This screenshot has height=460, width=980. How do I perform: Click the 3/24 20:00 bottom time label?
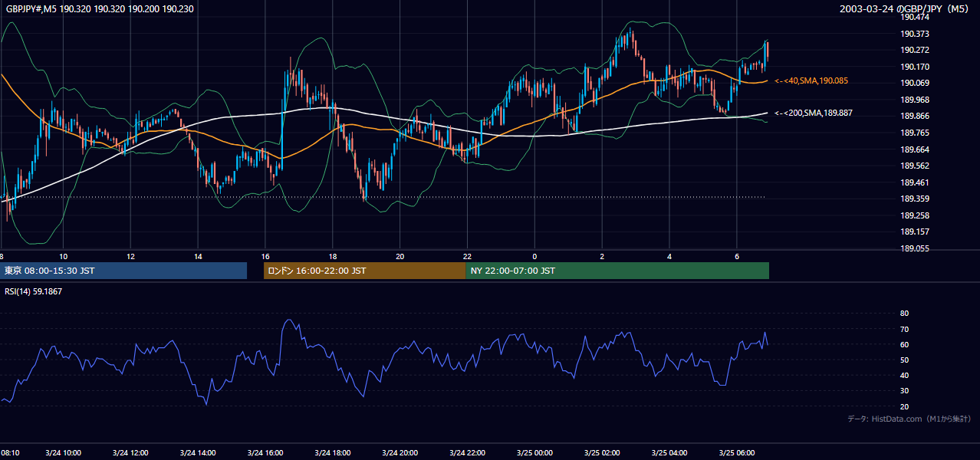[x=400, y=452]
